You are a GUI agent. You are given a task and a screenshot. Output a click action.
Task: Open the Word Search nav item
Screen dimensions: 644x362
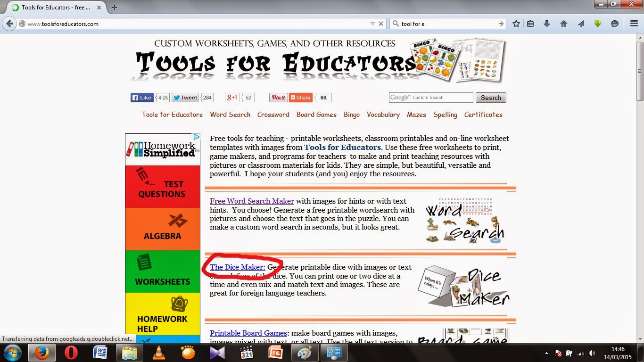[230, 115]
